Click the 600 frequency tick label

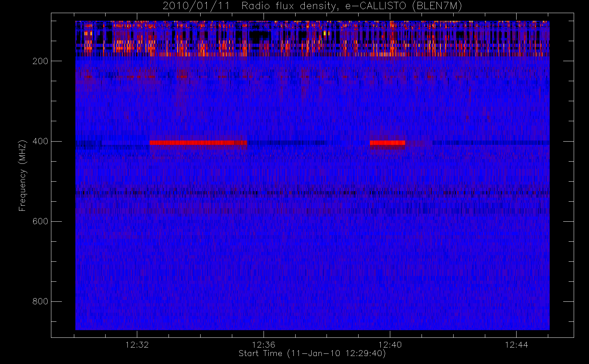40,221
